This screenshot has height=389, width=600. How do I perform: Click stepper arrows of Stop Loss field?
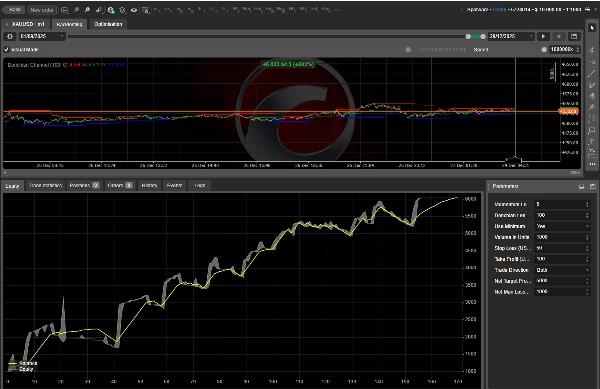click(x=587, y=248)
